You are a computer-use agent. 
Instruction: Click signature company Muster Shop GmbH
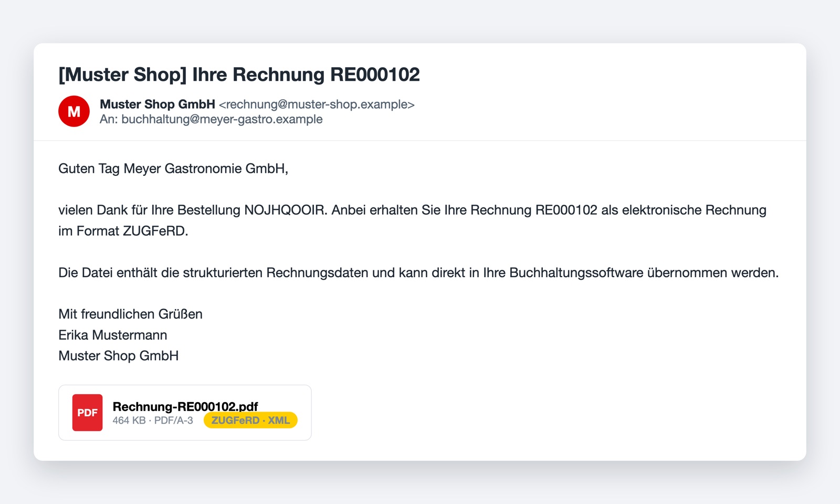(x=119, y=355)
